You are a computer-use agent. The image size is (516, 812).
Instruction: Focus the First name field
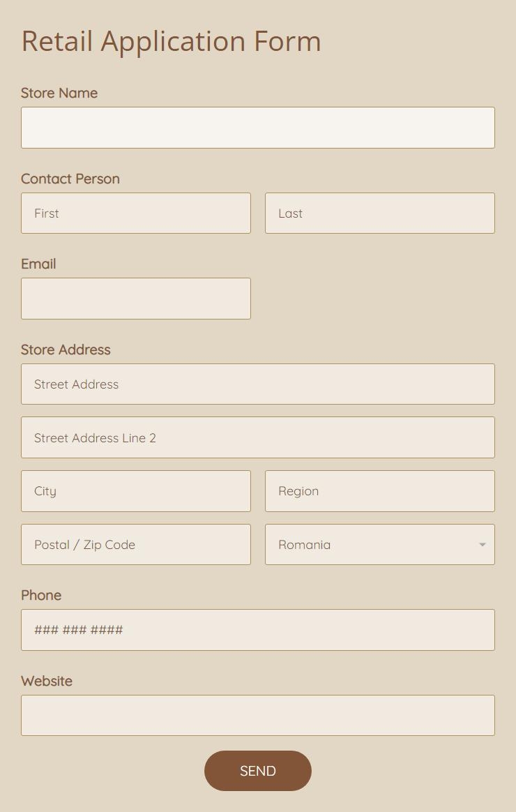point(136,213)
